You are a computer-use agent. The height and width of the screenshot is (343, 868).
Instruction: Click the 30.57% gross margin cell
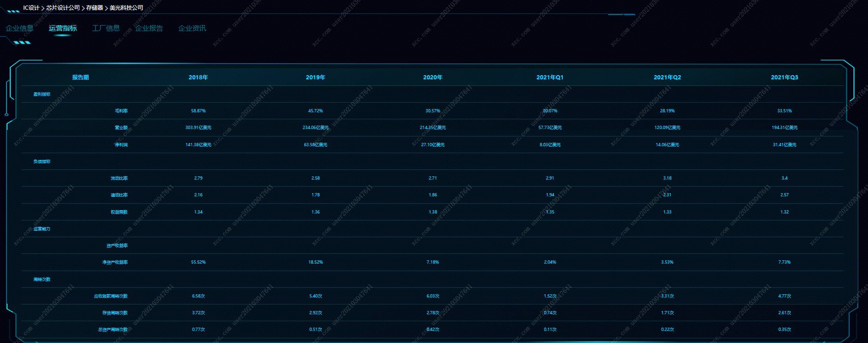pos(433,111)
